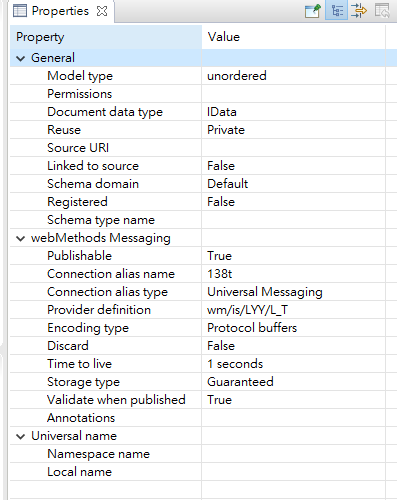Close the Properties tab
This screenshot has width=397, height=500.
(x=102, y=11)
